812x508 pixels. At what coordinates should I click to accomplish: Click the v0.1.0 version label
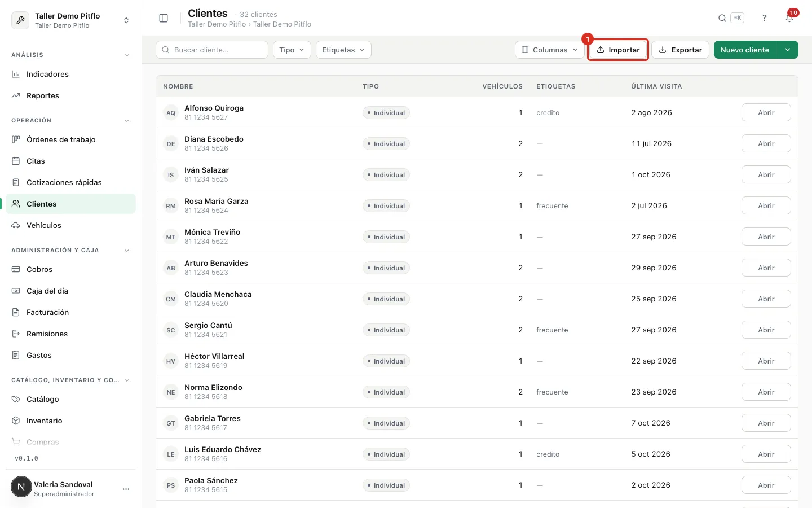click(27, 458)
